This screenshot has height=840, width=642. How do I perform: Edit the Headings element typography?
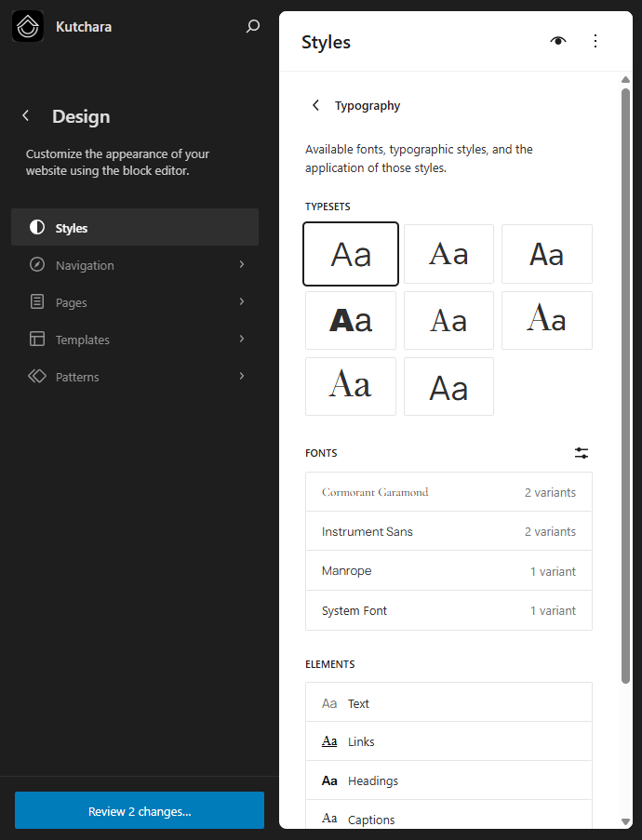(448, 780)
